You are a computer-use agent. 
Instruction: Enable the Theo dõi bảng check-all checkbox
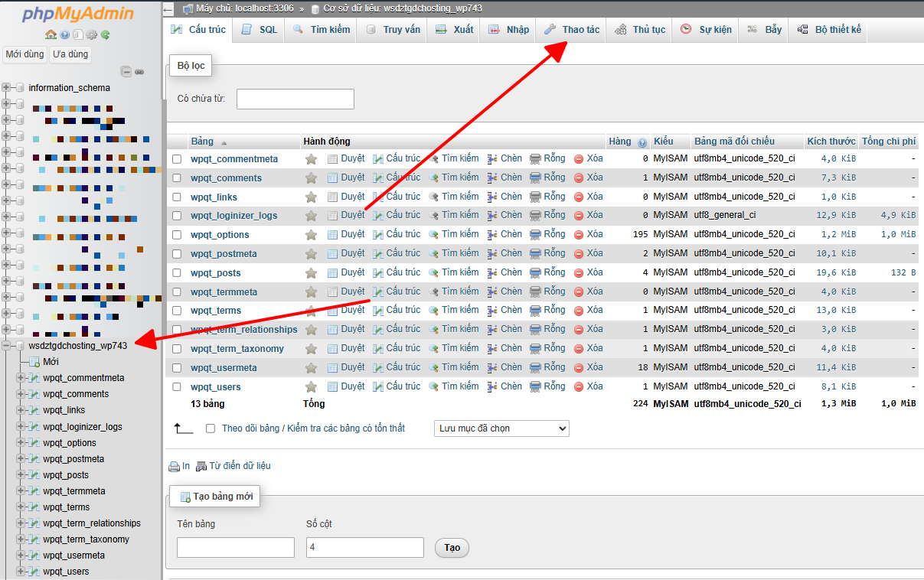(x=211, y=428)
